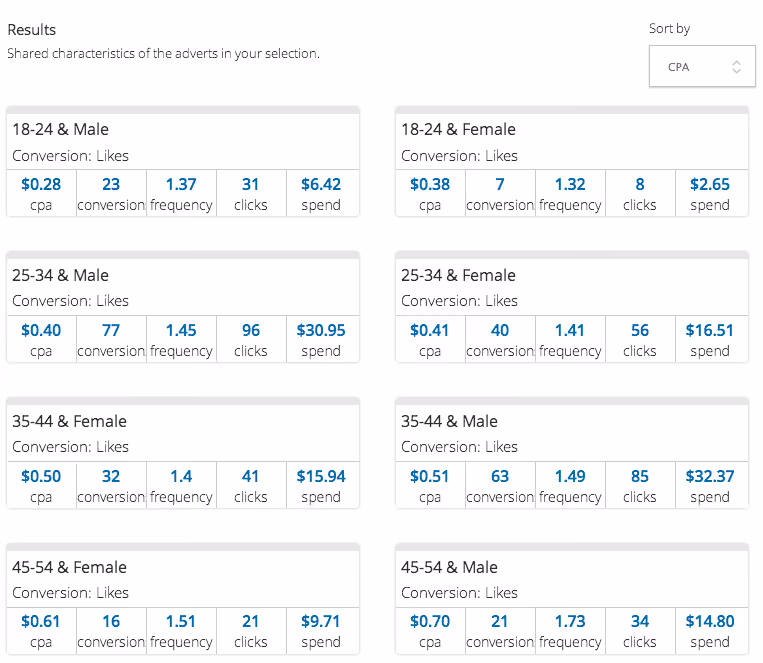Open the CPA sort by dropdown
763x663 pixels.
click(702, 66)
